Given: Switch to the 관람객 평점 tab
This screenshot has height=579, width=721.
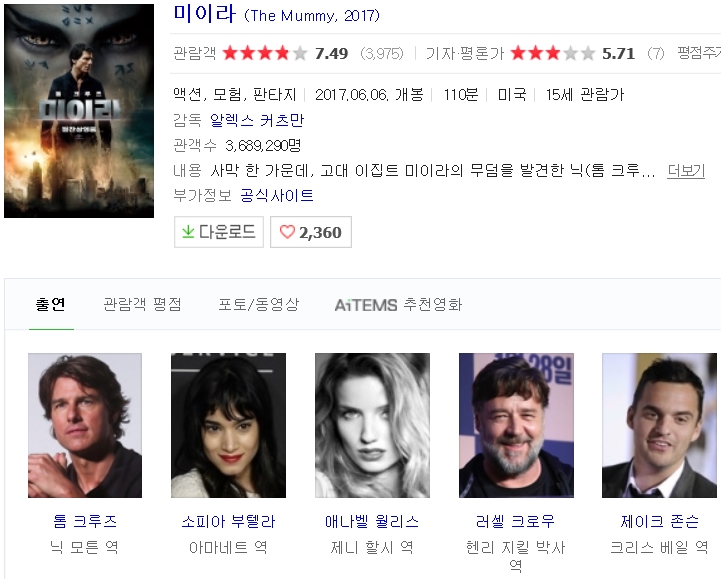Looking at the screenshot, I should tap(142, 304).
